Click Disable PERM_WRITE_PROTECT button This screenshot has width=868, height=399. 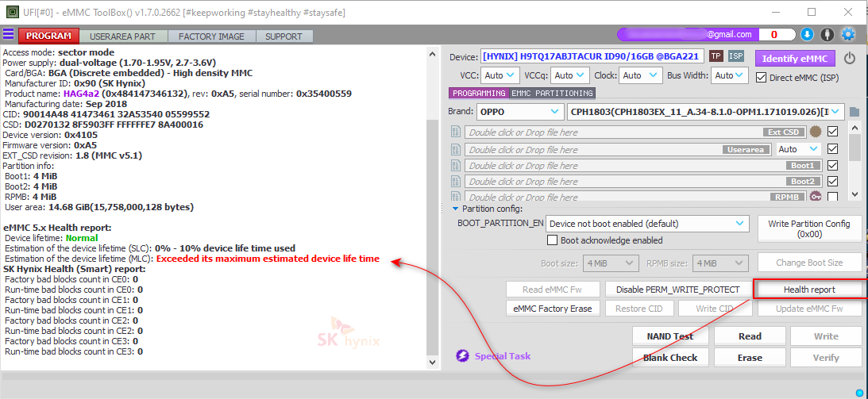tap(677, 290)
